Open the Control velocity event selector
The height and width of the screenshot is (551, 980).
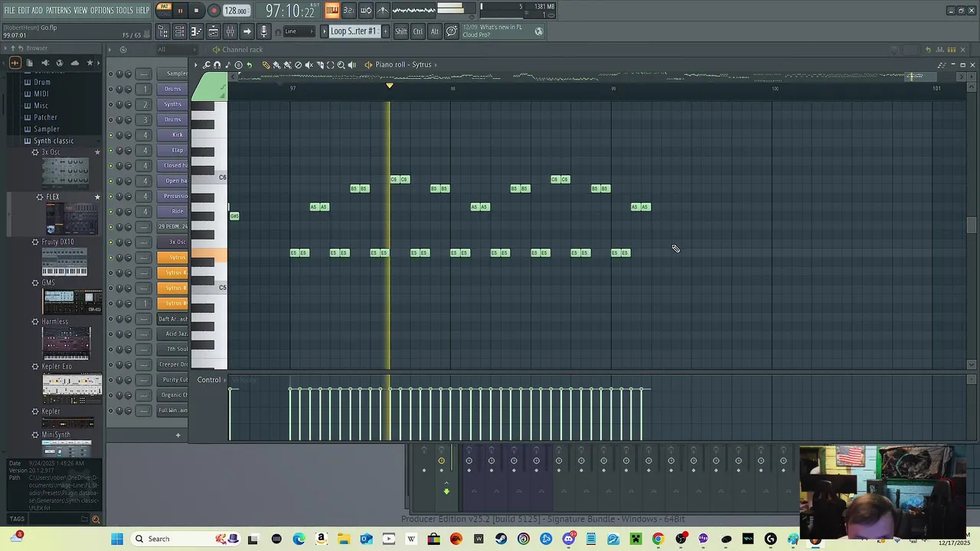(x=209, y=380)
